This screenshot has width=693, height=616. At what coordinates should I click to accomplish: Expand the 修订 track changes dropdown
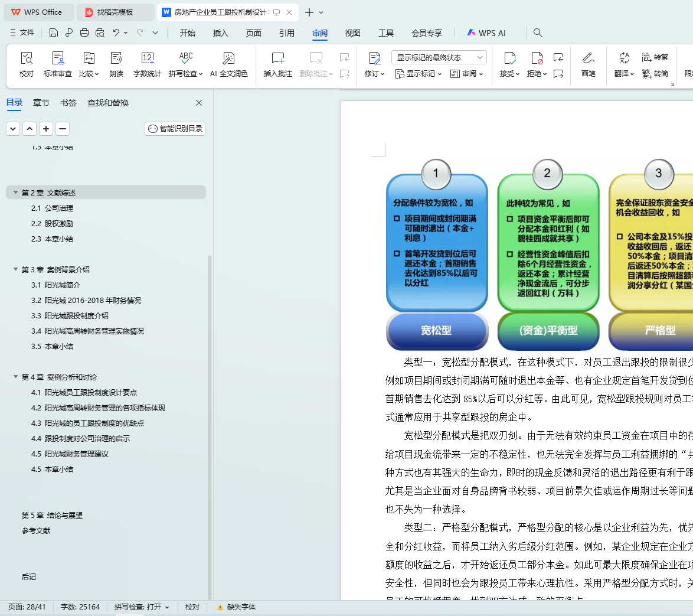pos(375,73)
